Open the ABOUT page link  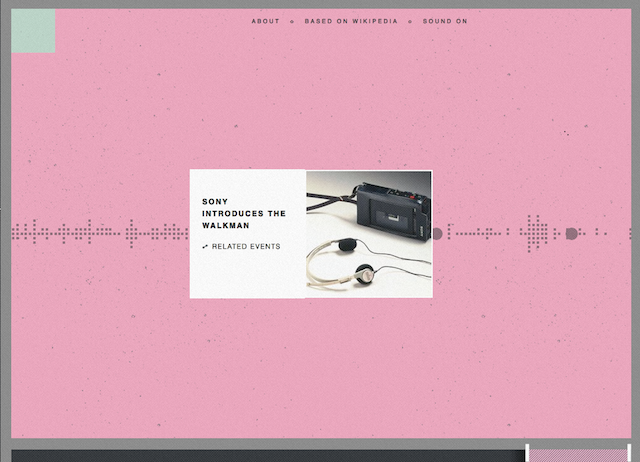[x=265, y=21]
